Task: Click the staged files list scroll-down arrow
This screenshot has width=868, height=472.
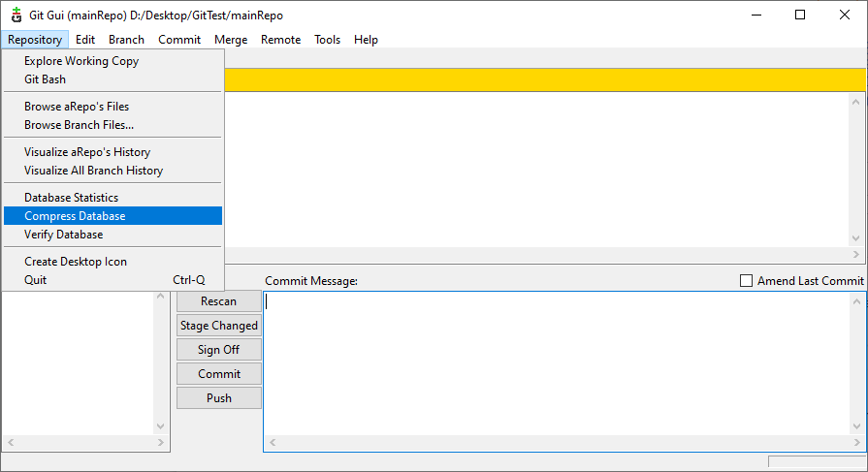Action: (x=161, y=426)
